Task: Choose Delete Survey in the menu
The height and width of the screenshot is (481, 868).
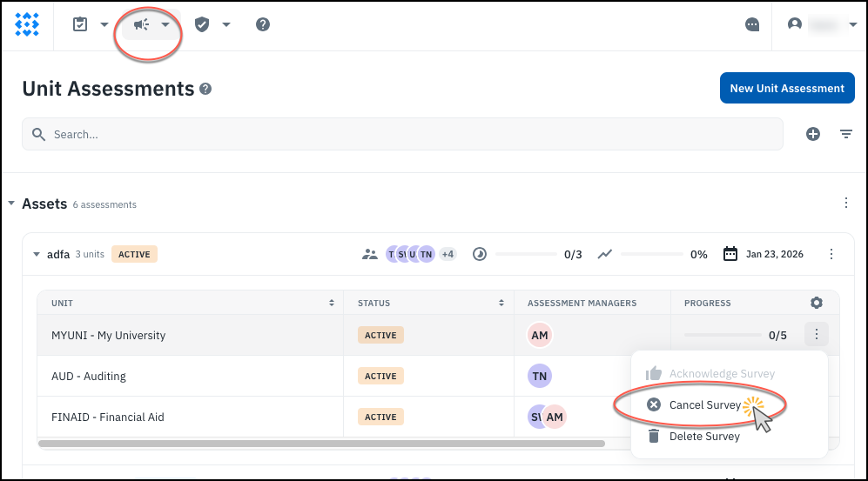Action: (x=703, y=437)
